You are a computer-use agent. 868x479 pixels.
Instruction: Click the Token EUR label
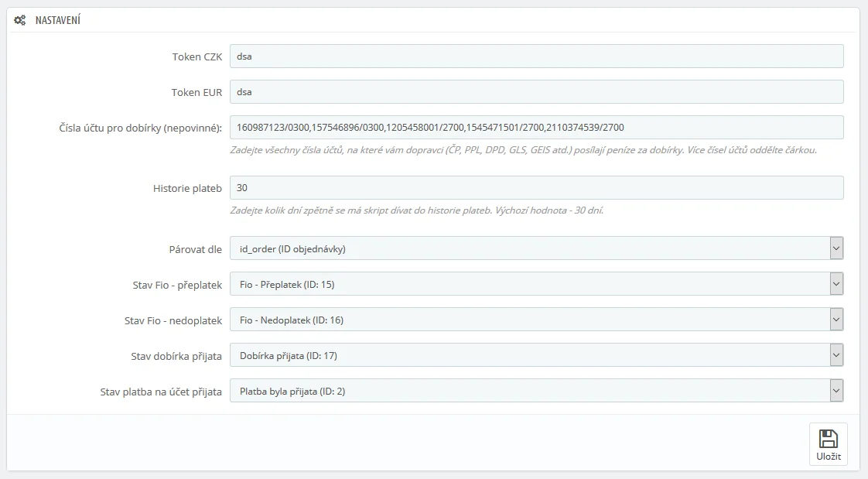point(196,93)
